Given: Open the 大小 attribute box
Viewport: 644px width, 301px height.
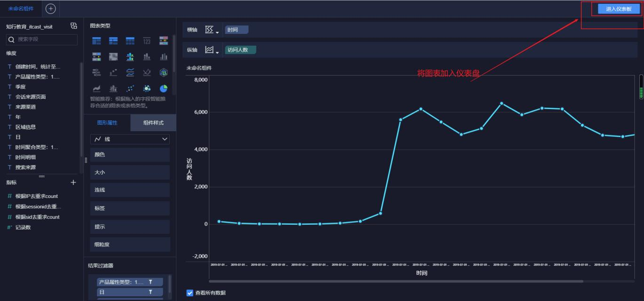Looking at the screenshot, I should coord(130,173).
